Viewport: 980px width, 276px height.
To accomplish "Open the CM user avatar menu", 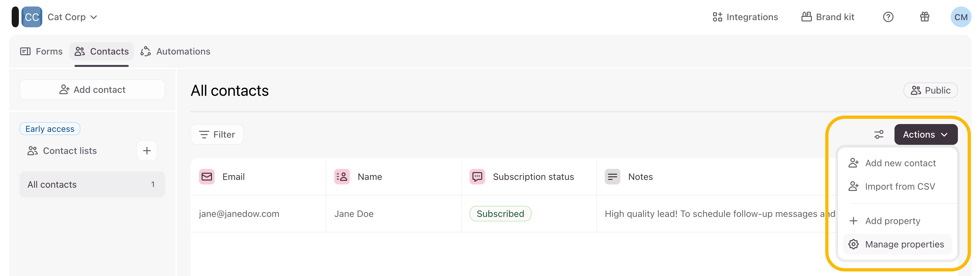I will click(960, 17).
